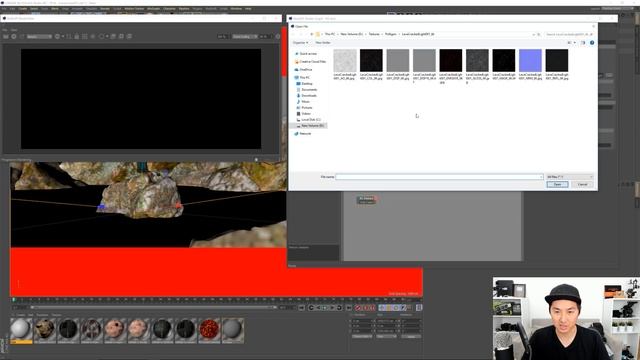640x360 pixels.
Task: Click the File name input field
Action: click(440, 177)
